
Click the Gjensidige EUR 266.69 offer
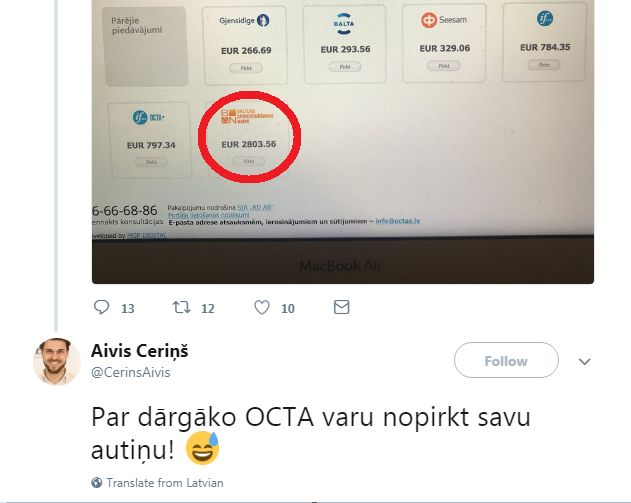click(x=246, y=45)
